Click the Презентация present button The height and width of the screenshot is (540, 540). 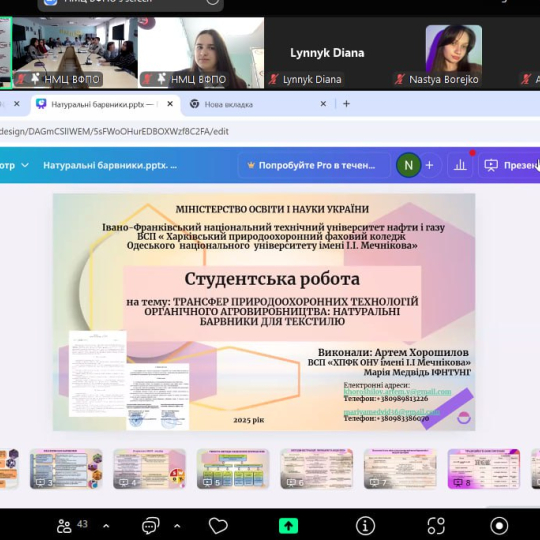pyautogui.click(x=511, y=166)
